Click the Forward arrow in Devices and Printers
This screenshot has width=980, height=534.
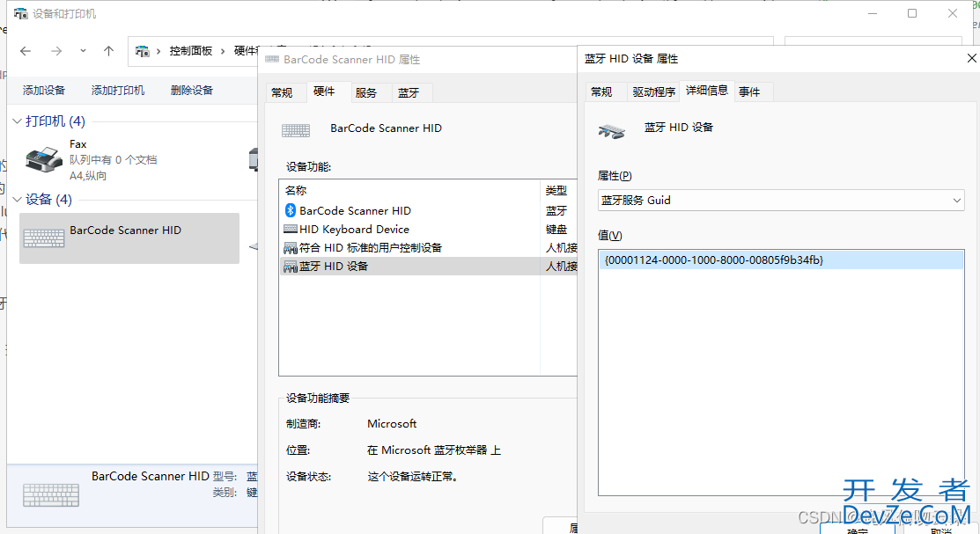pos(56,51)
